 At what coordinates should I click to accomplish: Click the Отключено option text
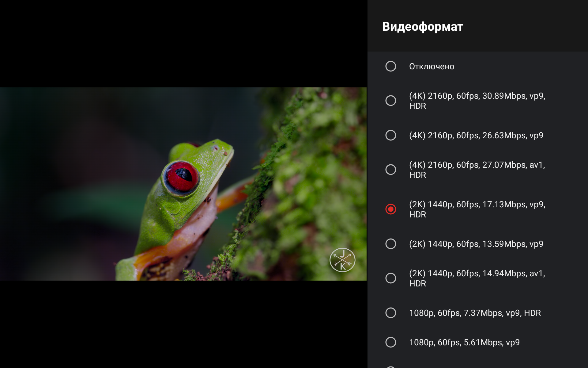click(x=432, y=67)
